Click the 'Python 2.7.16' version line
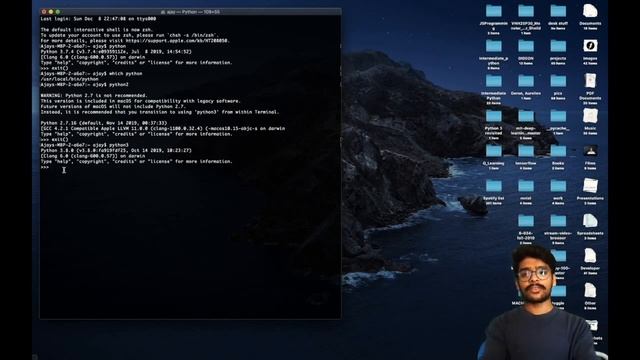 [104, 123]
